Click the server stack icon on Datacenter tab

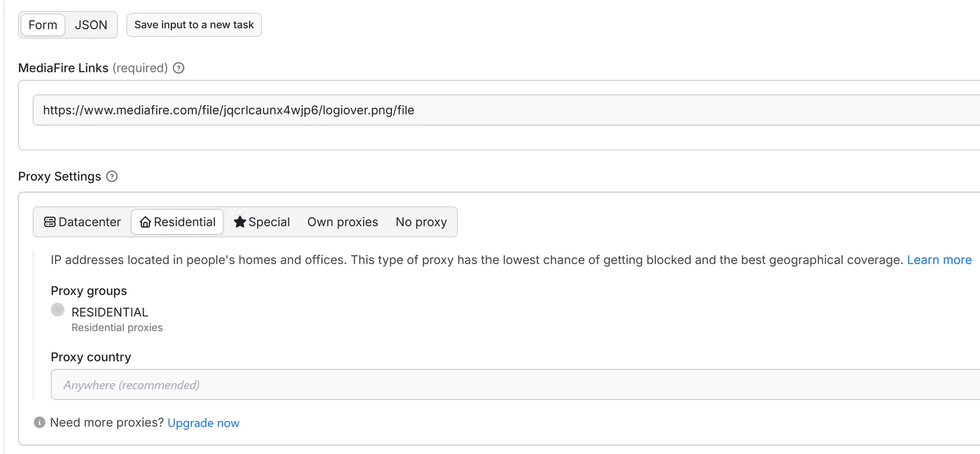point(50,222)
